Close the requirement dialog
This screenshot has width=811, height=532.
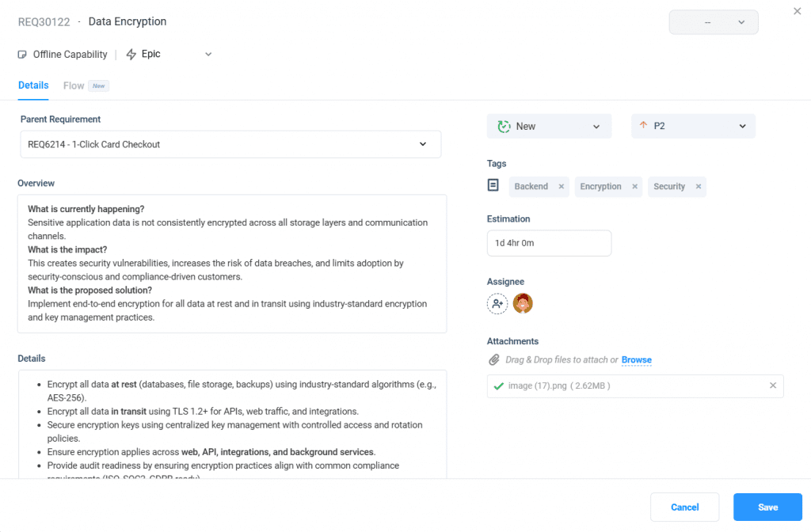(797, 10)
